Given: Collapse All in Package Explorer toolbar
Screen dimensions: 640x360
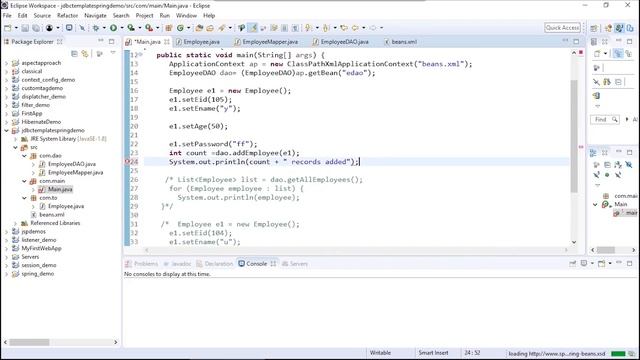Looking at the screenshot, I should point(74,53).
